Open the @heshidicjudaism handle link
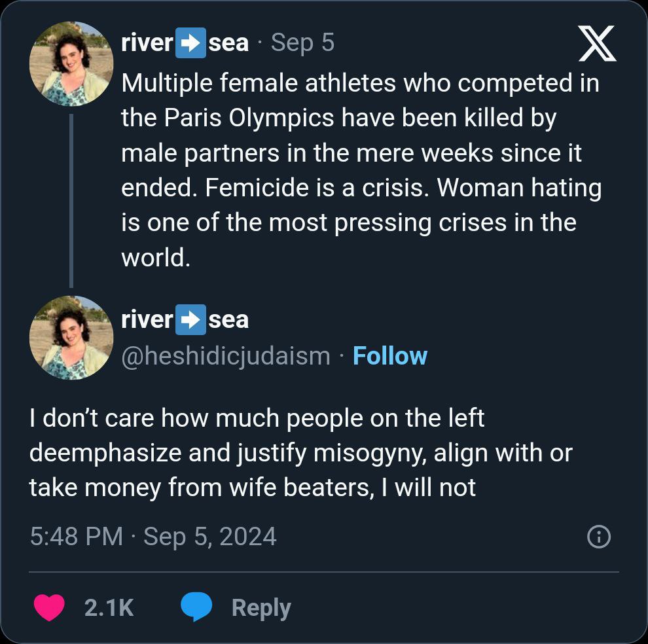 pyautogui.click(x=226, y=356)
